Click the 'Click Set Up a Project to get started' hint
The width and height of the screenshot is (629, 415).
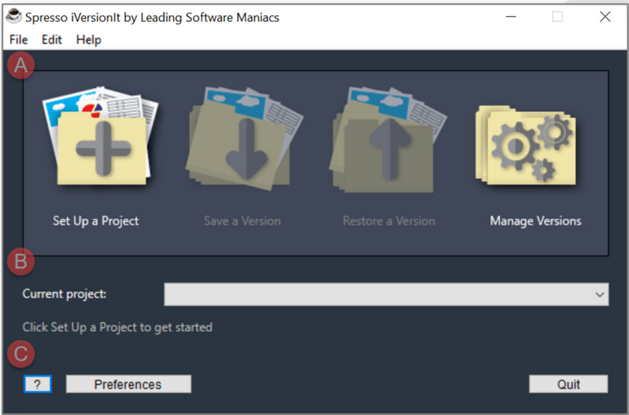tap(117, 327)
